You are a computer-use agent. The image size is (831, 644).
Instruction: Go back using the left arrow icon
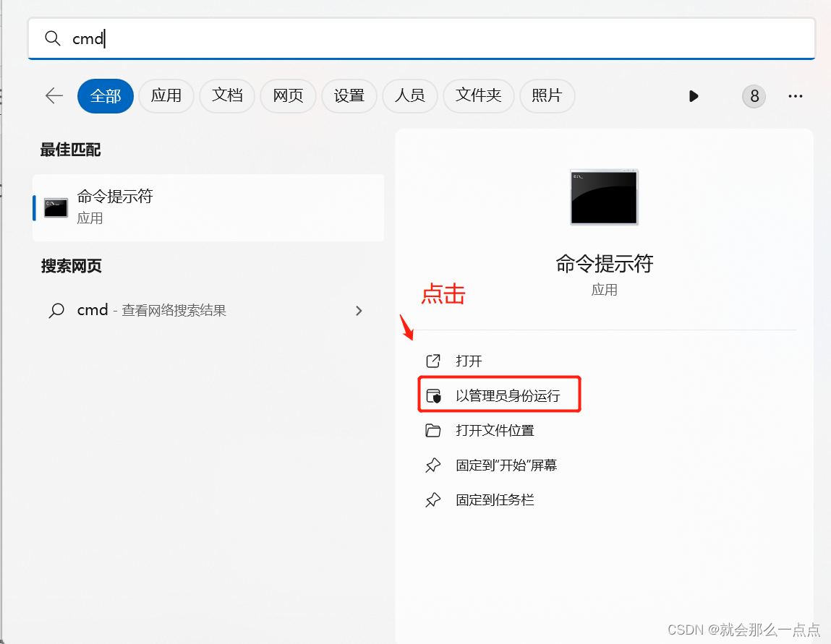click(x=54, y=96)
